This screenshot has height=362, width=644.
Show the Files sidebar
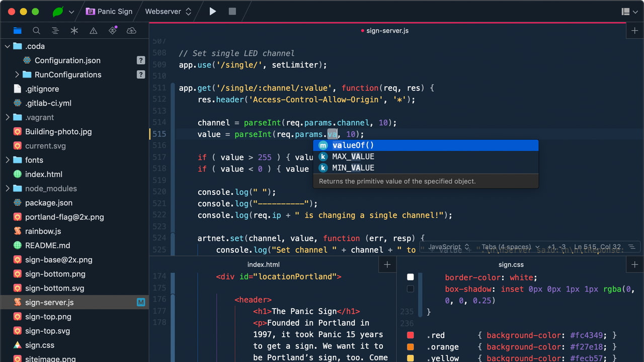tap(17, 31)
